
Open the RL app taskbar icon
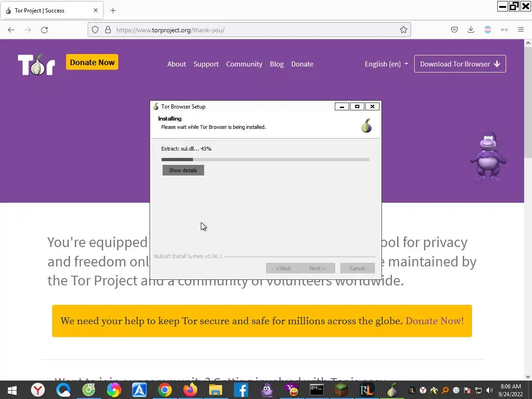pyautogui.click(x=367, y=390)
